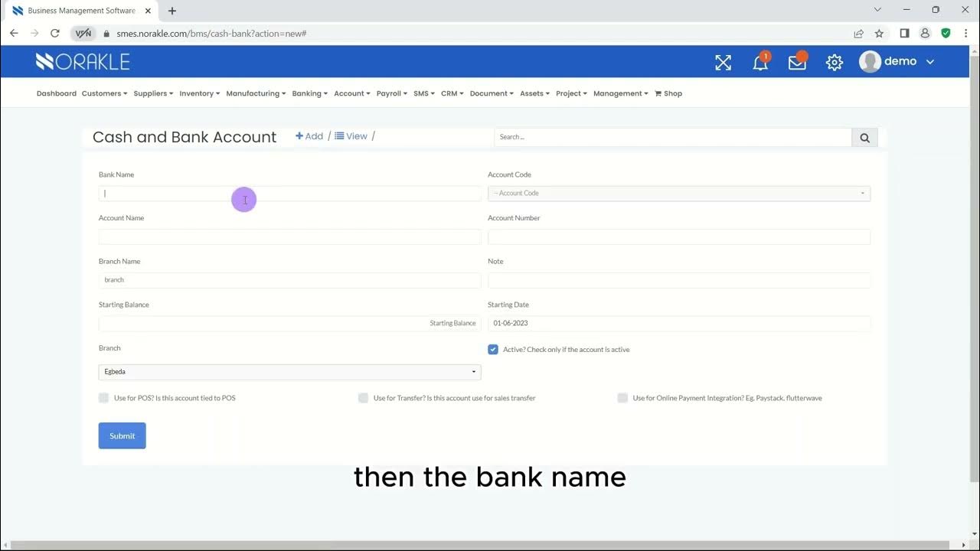Screen dimensions: 980x551
Task: Click the search magnifier button
Action: point(864,138)
